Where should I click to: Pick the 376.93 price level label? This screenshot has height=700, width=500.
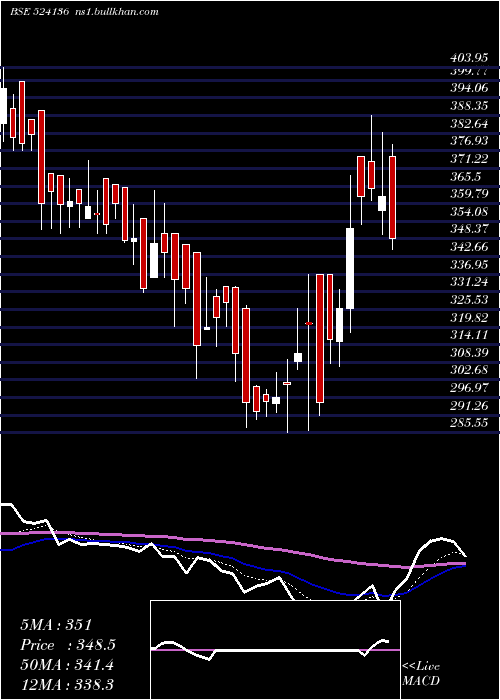click(x=469, y=141)
